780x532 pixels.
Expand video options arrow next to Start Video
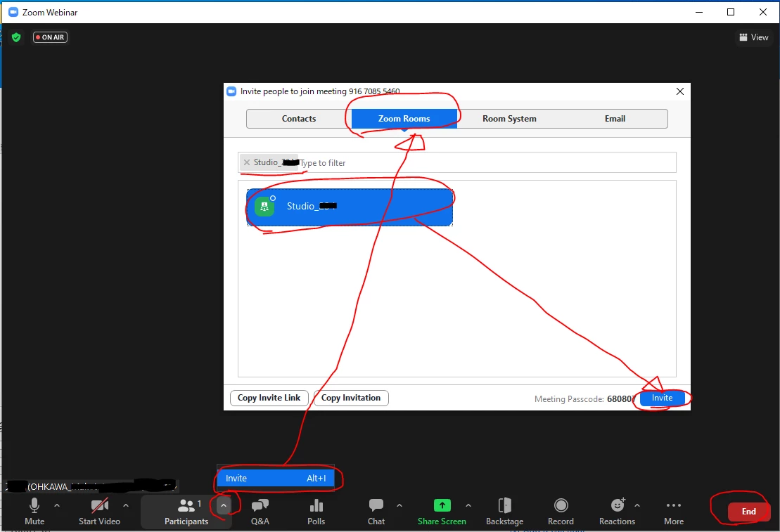(126, 505)
